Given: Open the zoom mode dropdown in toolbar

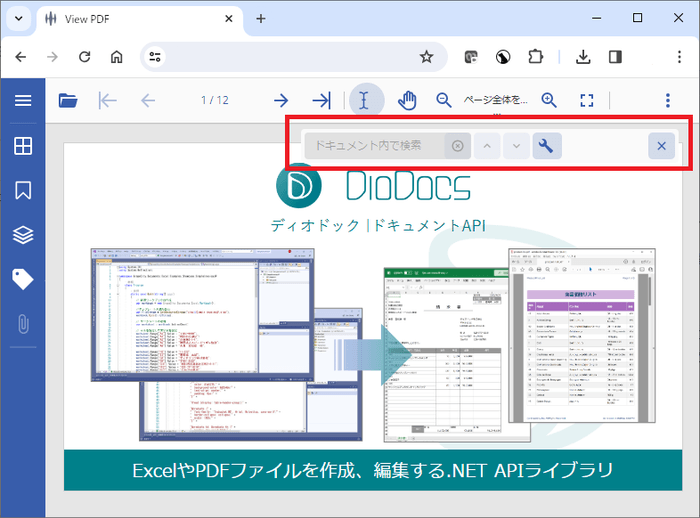Looking at the screenshot, I should [x=494, y=100].
